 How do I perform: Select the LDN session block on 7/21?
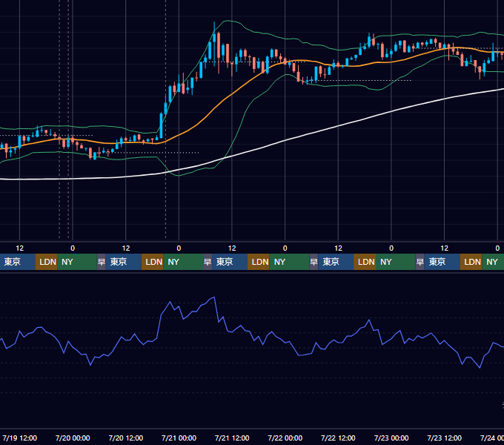point(259,262)
